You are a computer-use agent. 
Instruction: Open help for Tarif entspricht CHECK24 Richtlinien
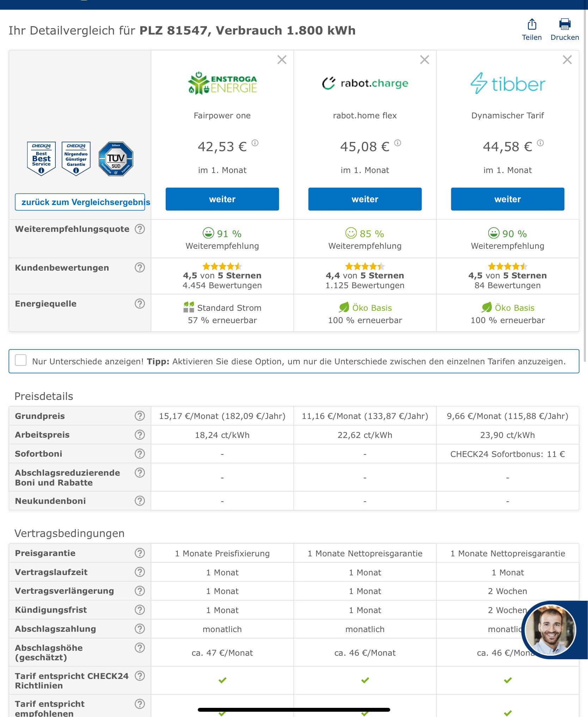(140, 676)
